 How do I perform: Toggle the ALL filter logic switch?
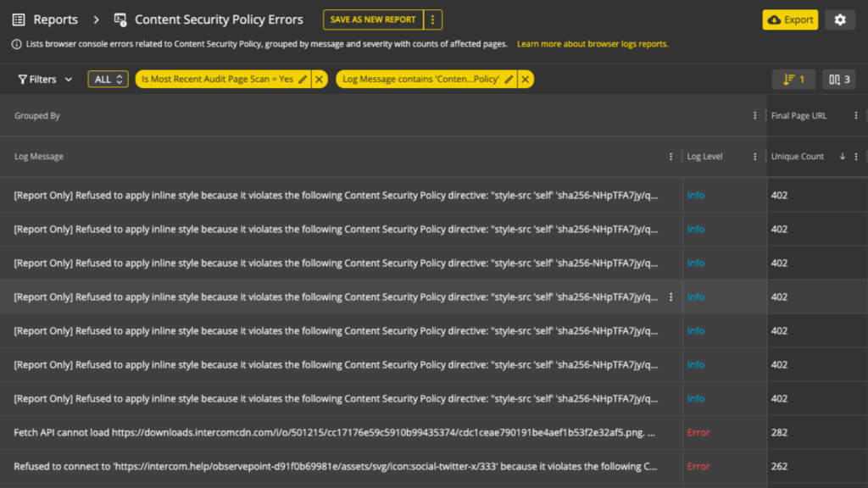pos(108,79)
